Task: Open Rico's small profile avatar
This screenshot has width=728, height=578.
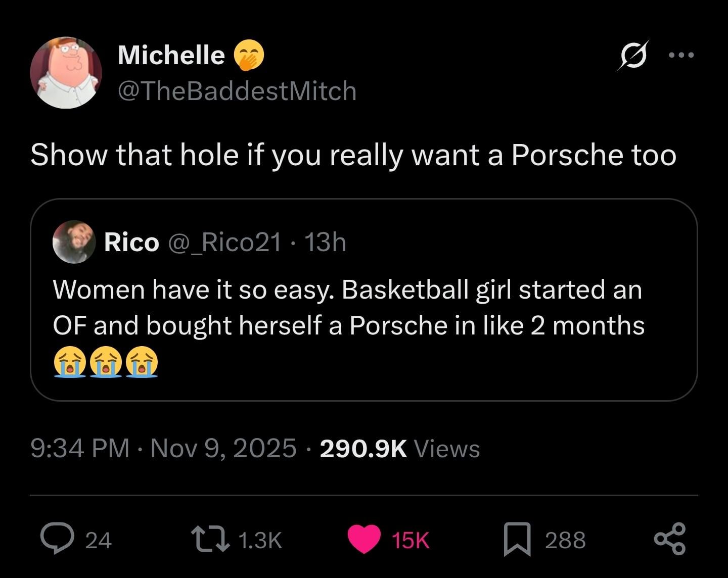Action: tap(74, 242)
